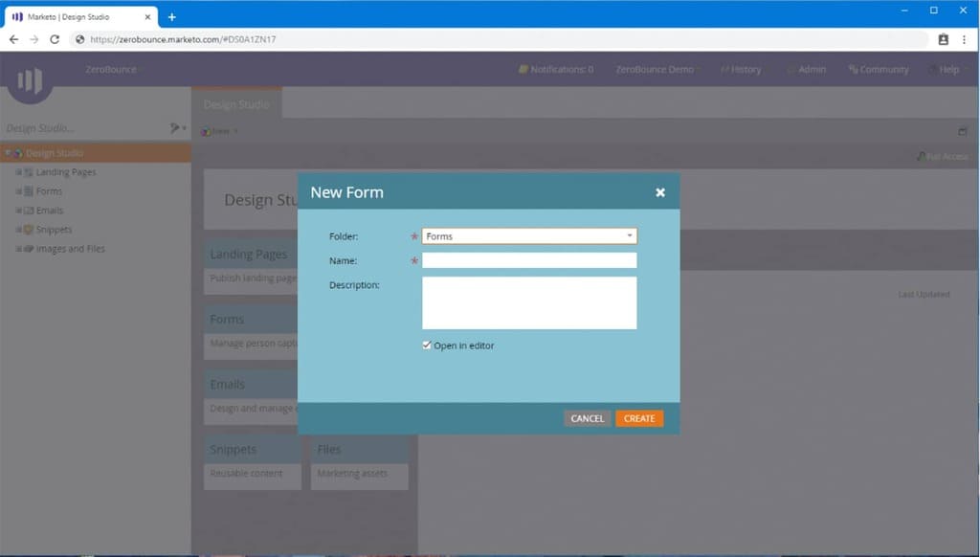Viewport: 980px width, 557px height.
Task: Click the Design Studio search field
Action: [82, 128]
